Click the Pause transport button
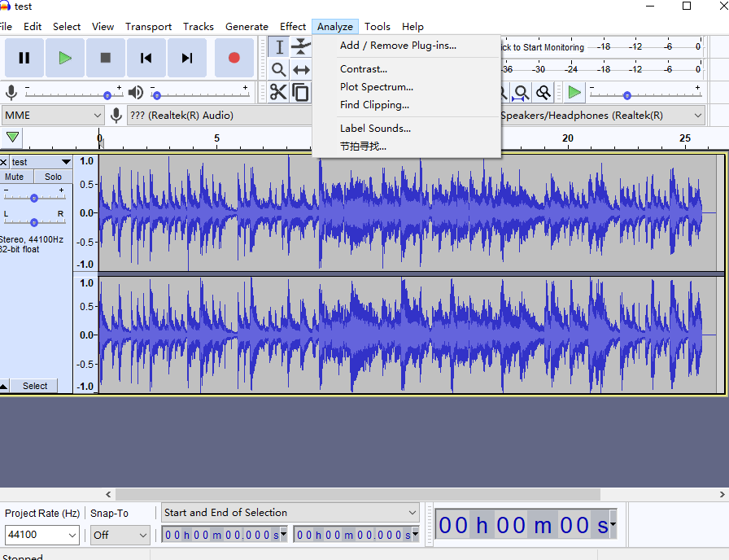Image resolution: width=729 pixels, height=560 pixels. click(x=24, y=58)
